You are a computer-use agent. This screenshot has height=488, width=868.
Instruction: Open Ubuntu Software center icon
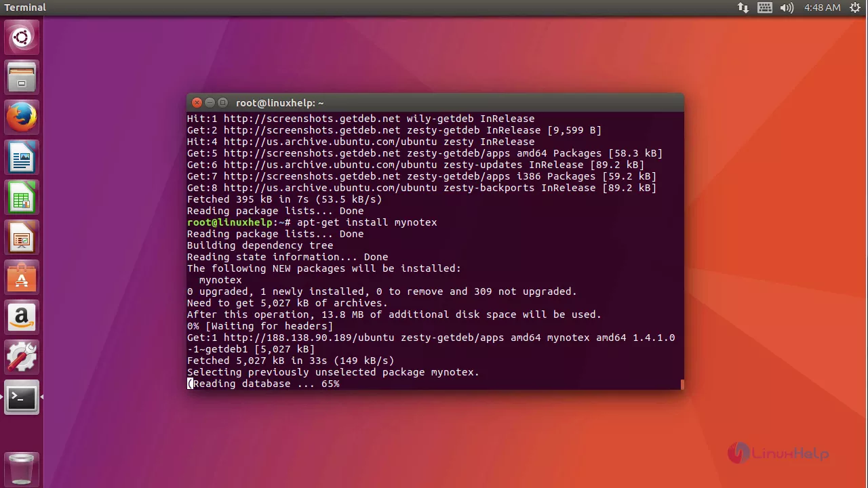click(22, 277)
